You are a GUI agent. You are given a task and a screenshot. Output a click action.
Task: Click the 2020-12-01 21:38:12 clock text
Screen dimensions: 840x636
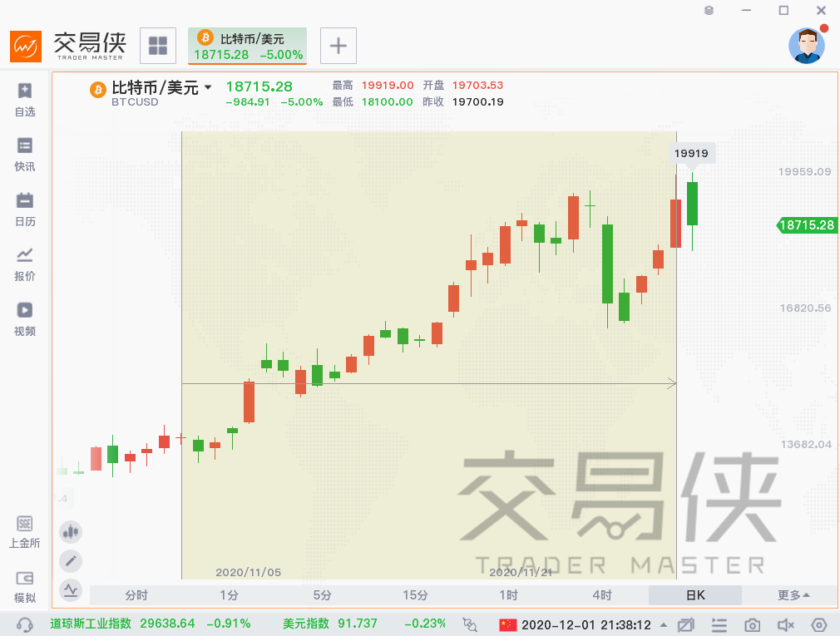pos(586,624)
